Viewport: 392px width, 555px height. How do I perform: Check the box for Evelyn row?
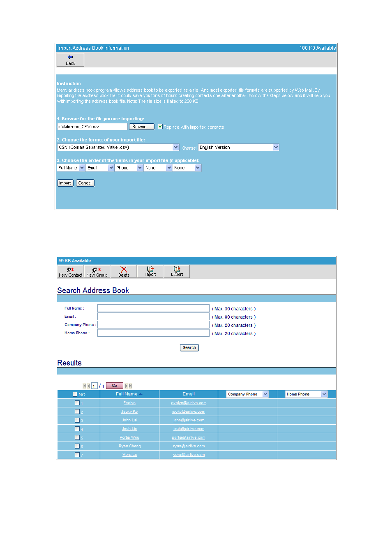coord(77,403)
